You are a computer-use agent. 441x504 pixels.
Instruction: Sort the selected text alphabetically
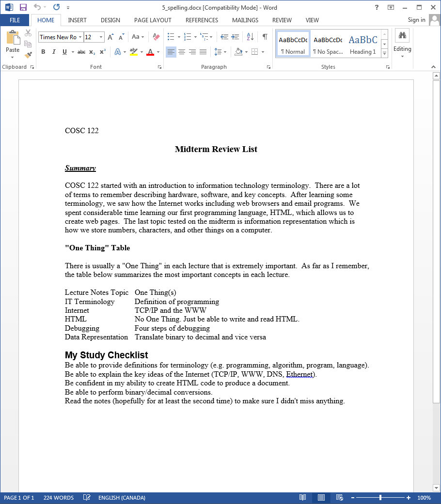click(x=250, y=37)
